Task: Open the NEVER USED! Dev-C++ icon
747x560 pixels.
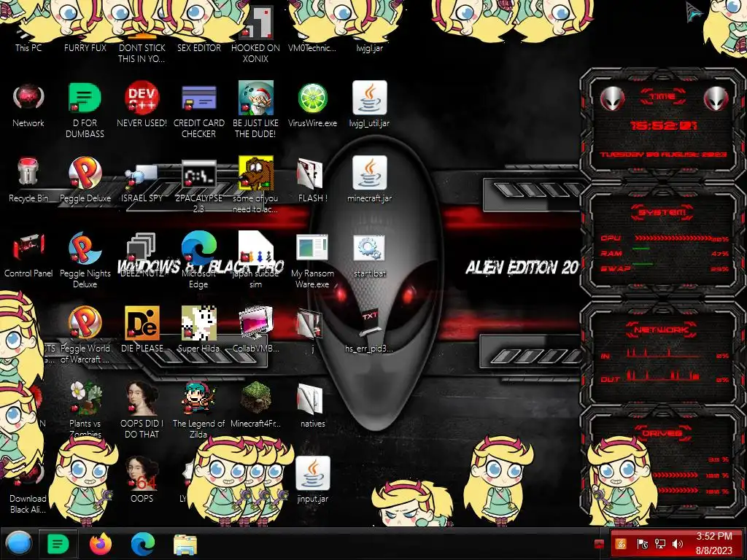Action: pos(142,98)
